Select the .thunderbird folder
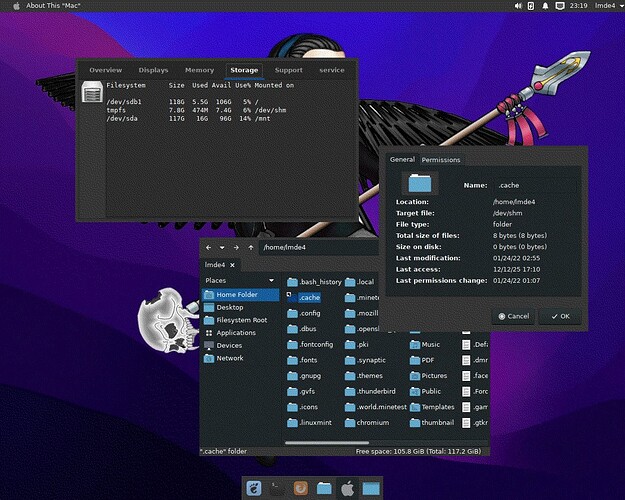625x500 pixels. (370, 392)
